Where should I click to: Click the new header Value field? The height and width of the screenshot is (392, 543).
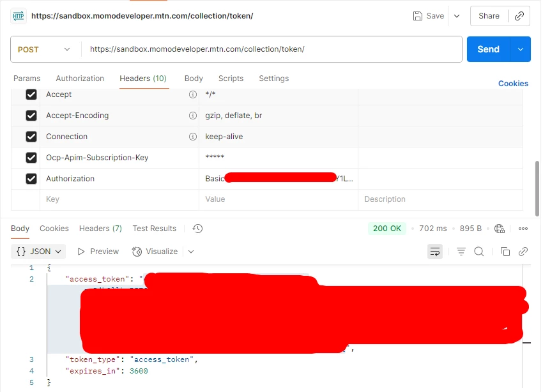[x=279, y=200]
